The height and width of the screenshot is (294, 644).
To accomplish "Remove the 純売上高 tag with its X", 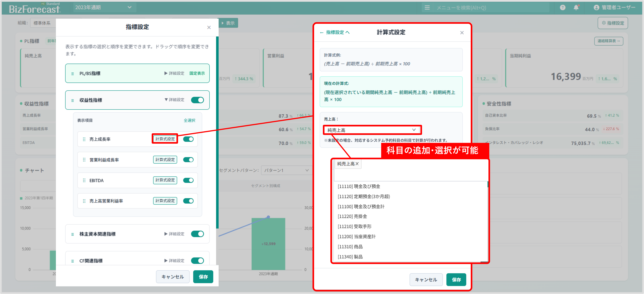I will tap(357, 164).
